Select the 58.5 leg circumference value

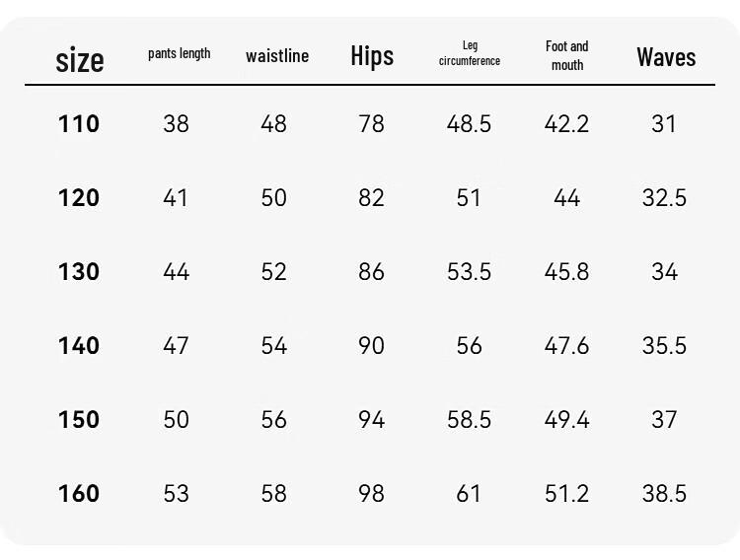469,419
